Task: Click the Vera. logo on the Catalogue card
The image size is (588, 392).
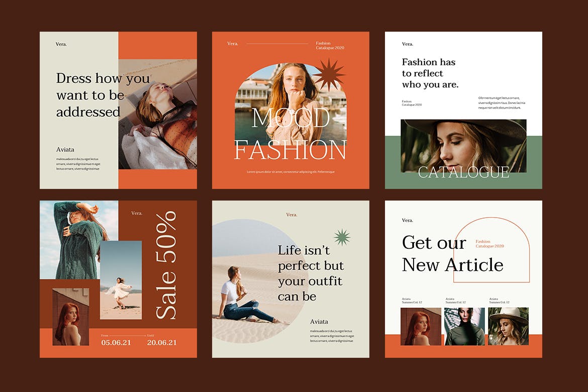Action: (408, 44)
